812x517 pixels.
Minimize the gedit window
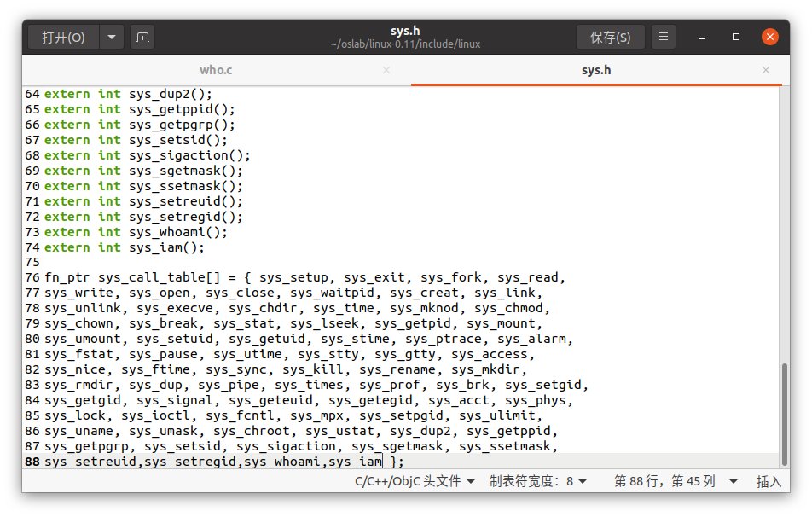[x=702, y=38]
